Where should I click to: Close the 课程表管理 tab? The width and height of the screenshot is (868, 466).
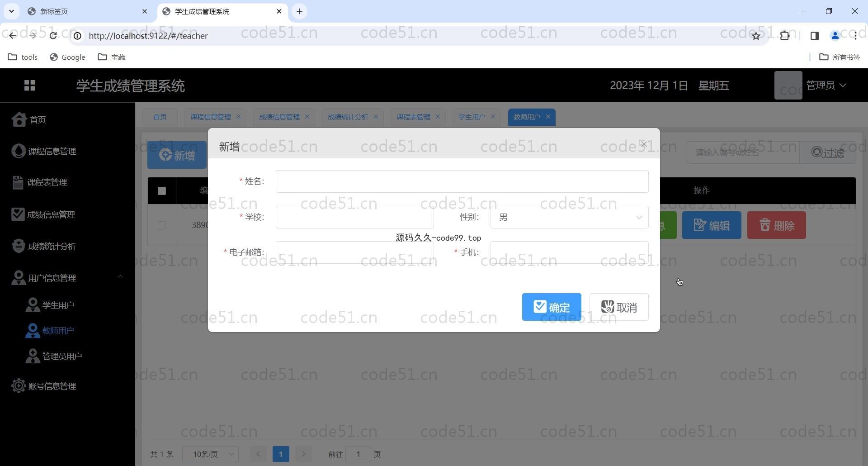pyautogui.click(x=438, y=117)
